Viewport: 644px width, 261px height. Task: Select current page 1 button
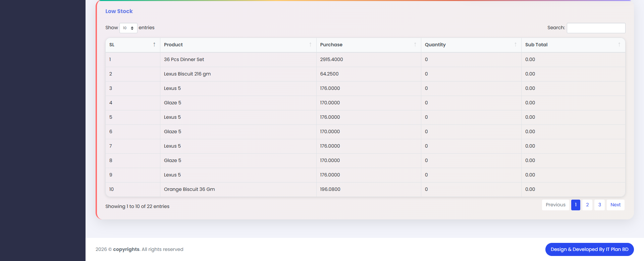coord(576,205)
